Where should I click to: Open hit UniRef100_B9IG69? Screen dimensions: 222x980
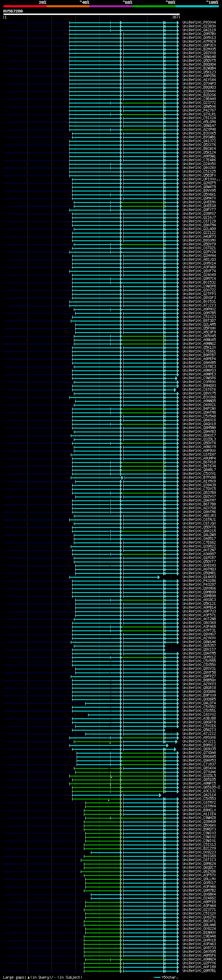[199, 856]
